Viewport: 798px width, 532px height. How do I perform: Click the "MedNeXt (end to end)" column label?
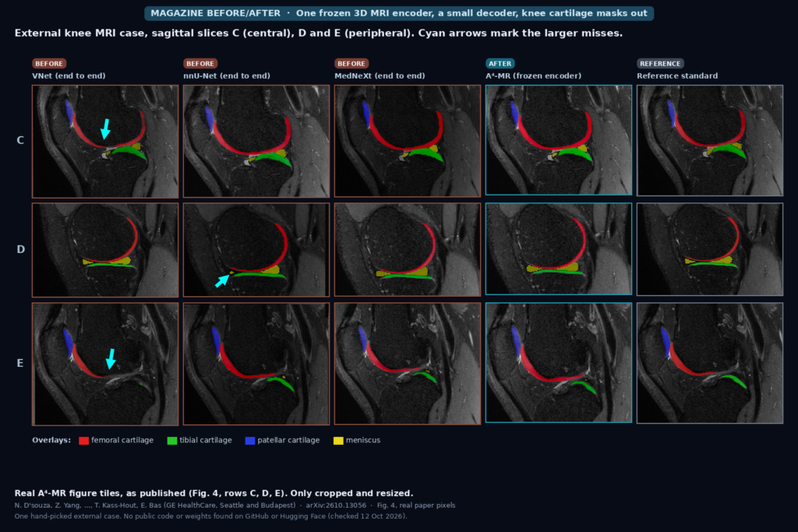380,76
